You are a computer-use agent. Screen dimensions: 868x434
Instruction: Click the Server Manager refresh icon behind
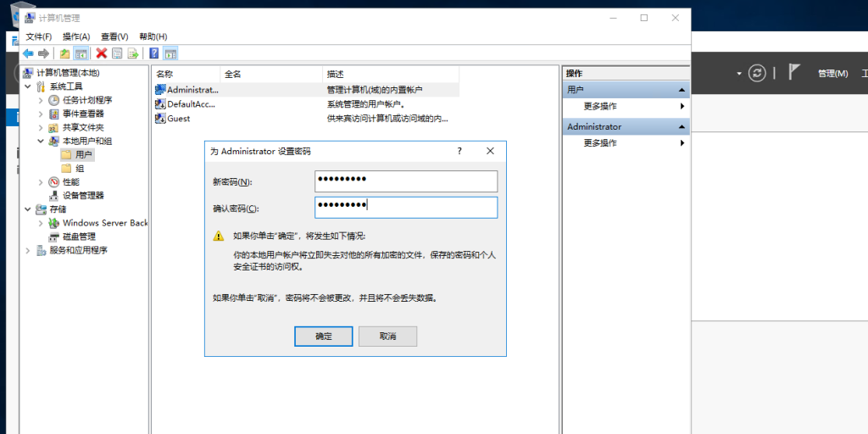(757, 73)
